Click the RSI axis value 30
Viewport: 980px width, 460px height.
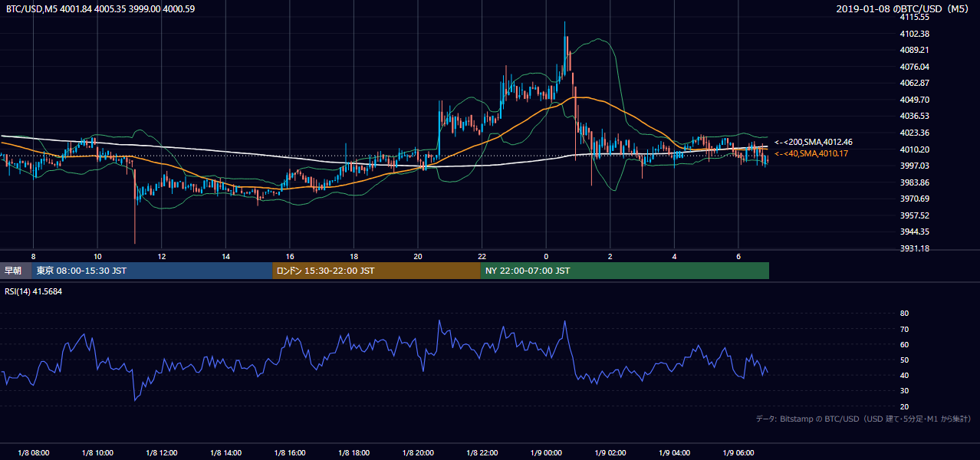click(x=905, y=390)
